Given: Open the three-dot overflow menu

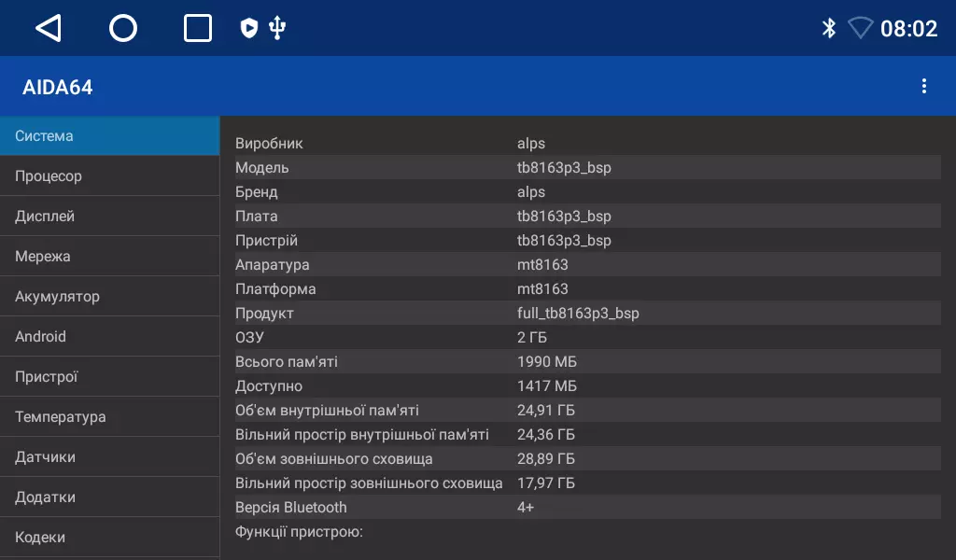Looking at the screenshot, I should (x=924, y=87).
